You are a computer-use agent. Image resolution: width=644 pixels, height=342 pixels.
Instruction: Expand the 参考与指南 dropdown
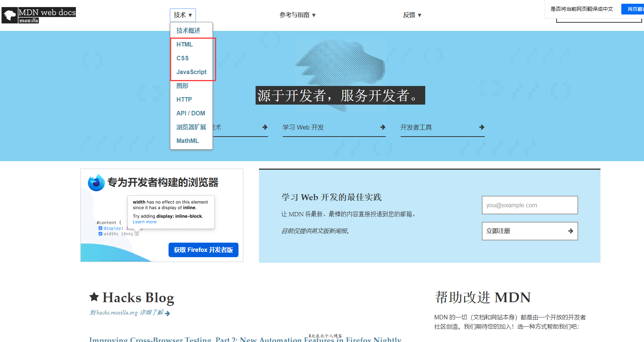tap(297, 15)
